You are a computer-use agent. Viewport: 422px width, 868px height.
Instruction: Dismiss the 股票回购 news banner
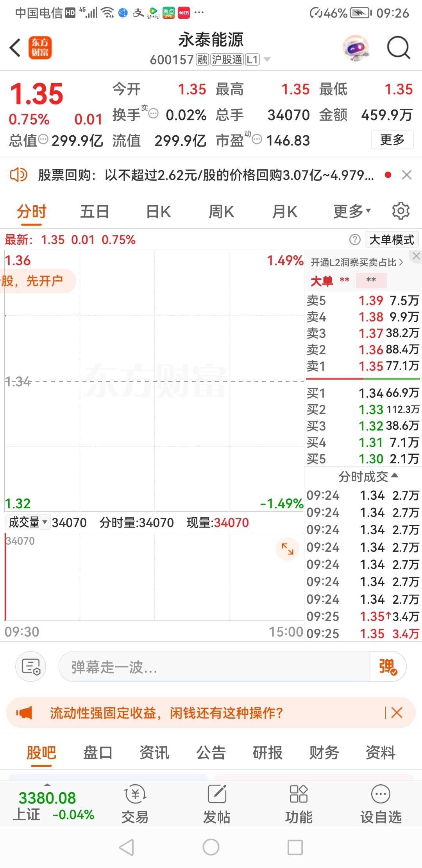coord(407,175)
